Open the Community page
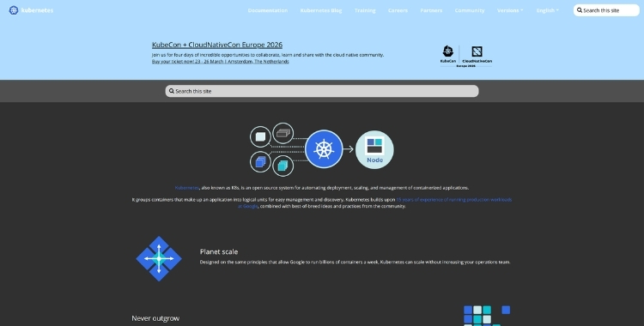Viewport: 644px width, 326px height. pyautogui.click(x=470, y=10)
